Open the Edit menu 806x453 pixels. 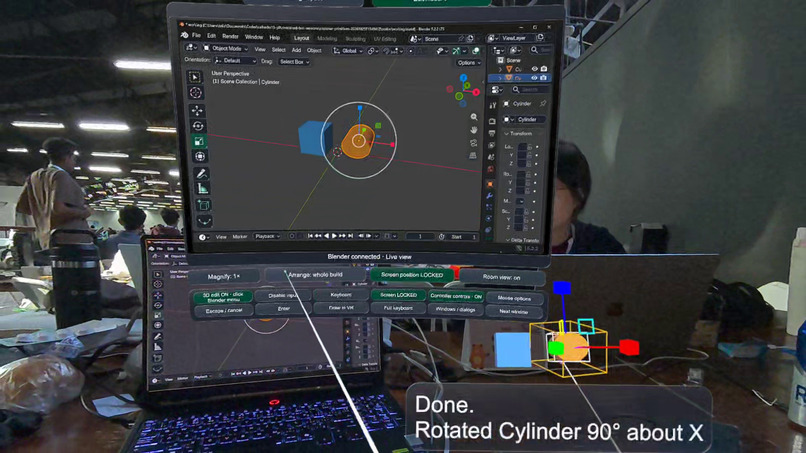[x=211, y=36]
